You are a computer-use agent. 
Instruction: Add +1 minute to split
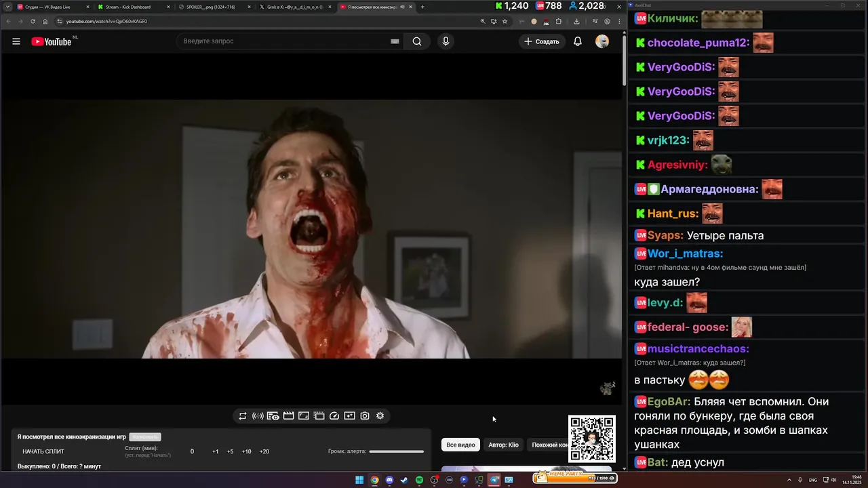[216, 451]
